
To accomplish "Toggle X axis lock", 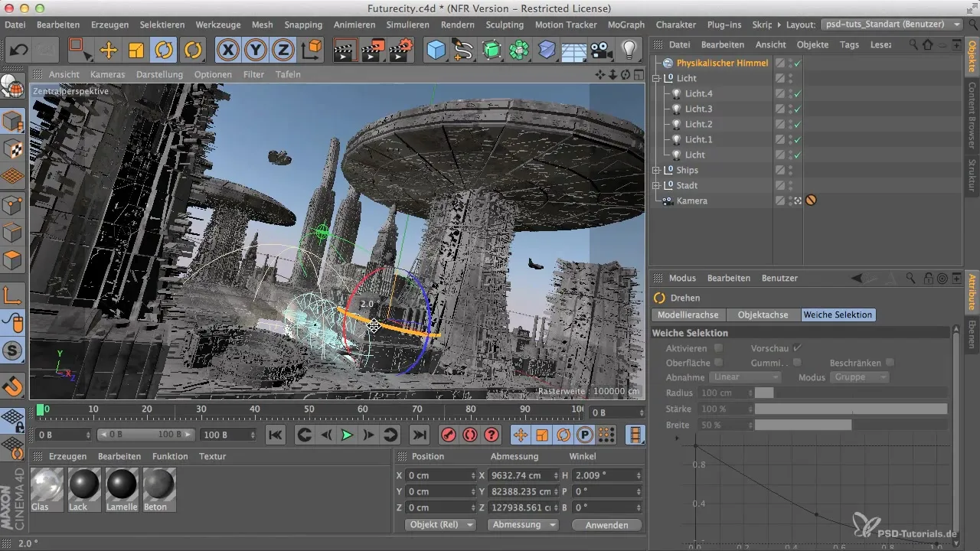I will click(x=227, y=51).
